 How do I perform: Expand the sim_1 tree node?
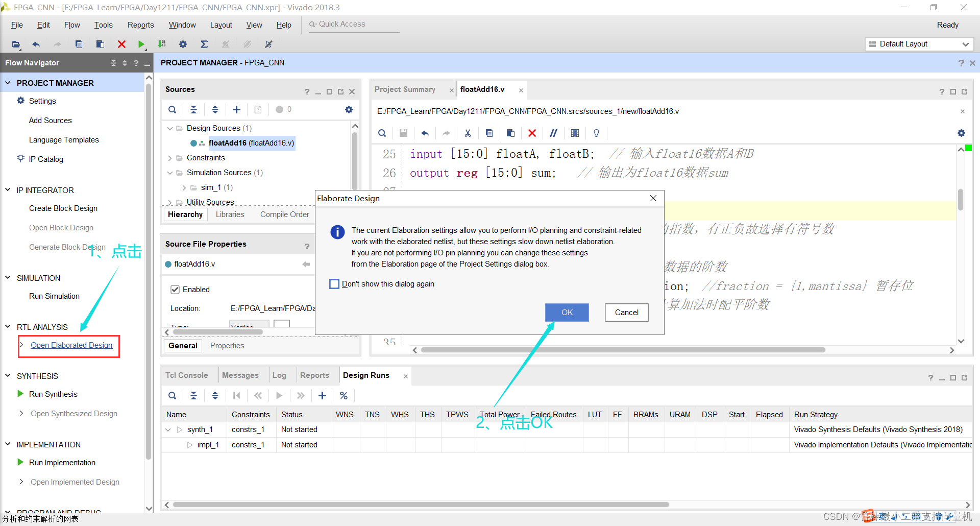coord(184,187)
